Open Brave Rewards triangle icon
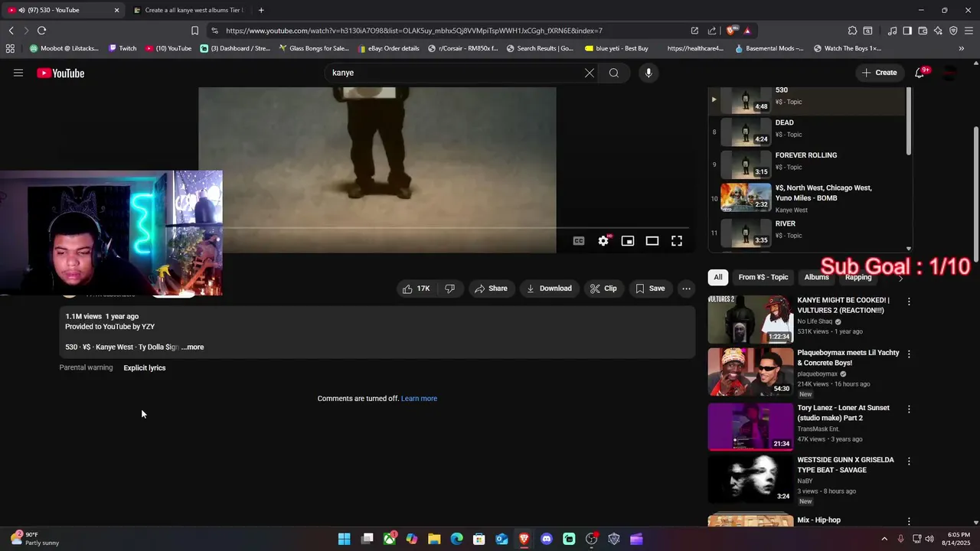Screen dimensions: 980x551 tap(747, 31)
